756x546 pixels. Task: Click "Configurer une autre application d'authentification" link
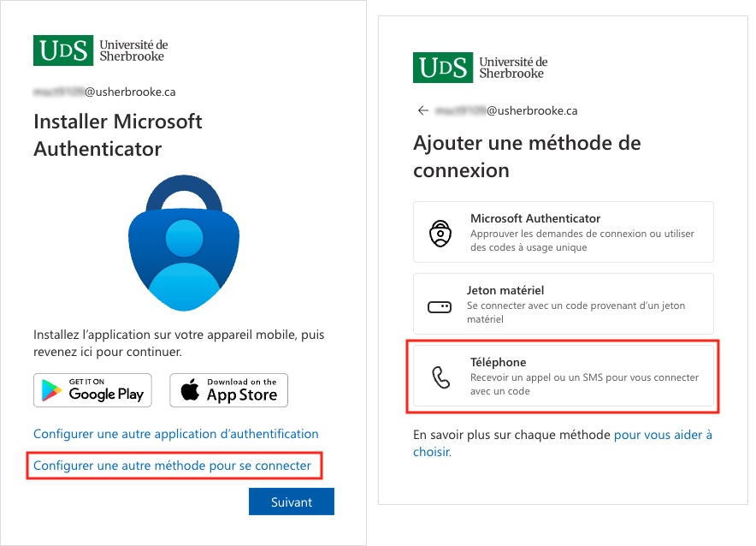click(x=175, y=434)
